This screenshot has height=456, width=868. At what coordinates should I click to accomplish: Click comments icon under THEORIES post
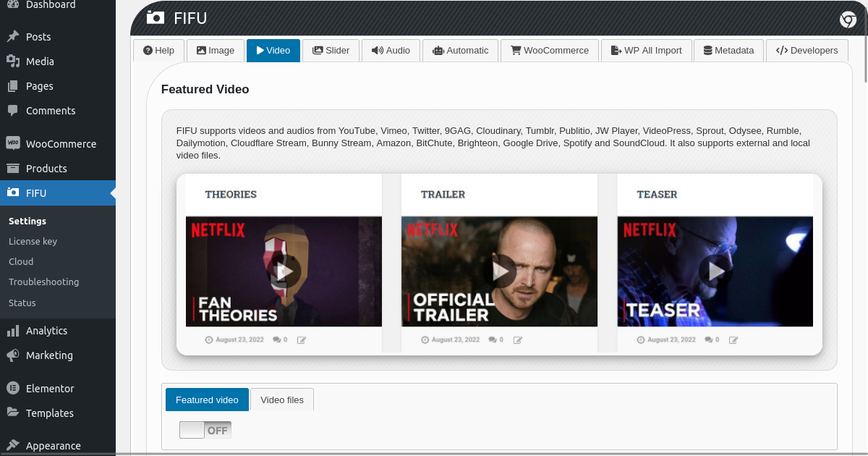coord(277,339)
